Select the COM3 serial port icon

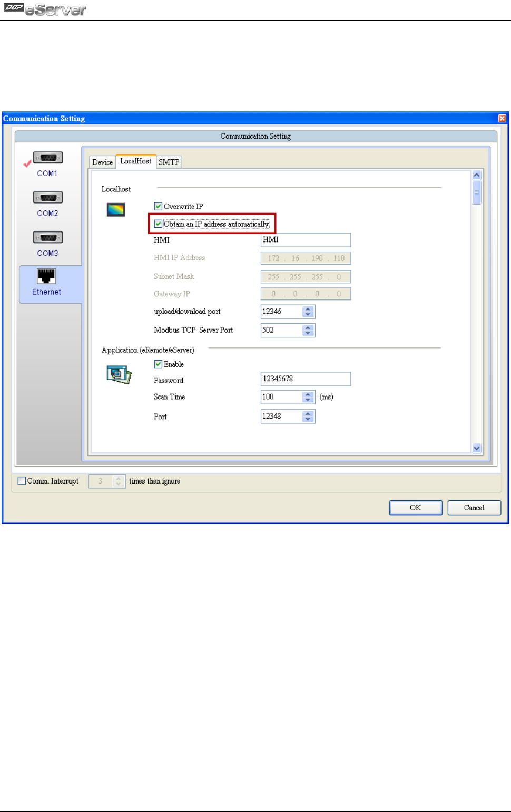point(48,237)
